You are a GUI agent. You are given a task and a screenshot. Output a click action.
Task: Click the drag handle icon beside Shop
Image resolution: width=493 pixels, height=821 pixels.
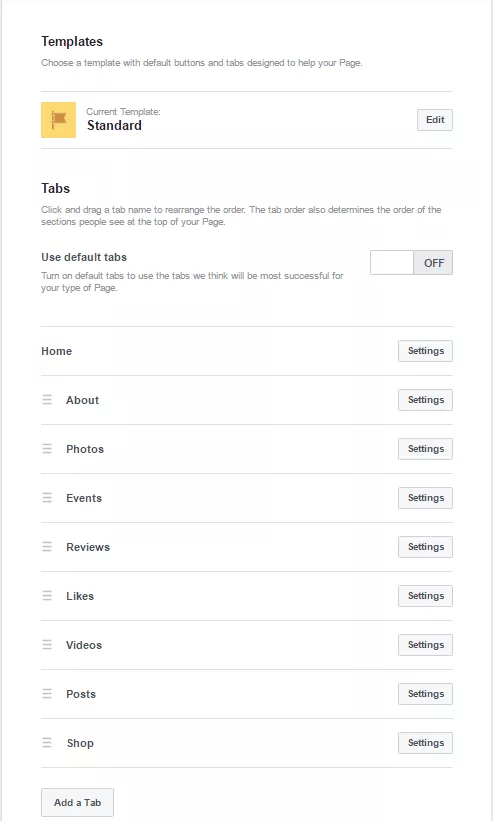coord(47,743)
